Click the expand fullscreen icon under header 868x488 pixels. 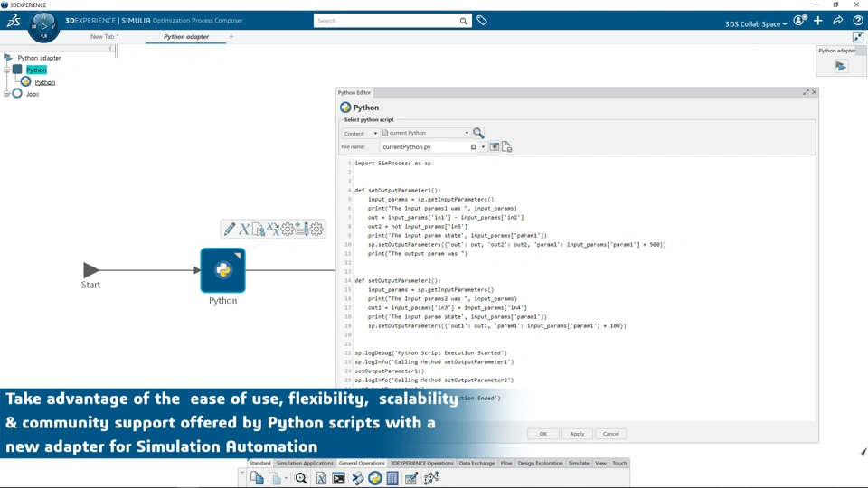tap(858, 37)
